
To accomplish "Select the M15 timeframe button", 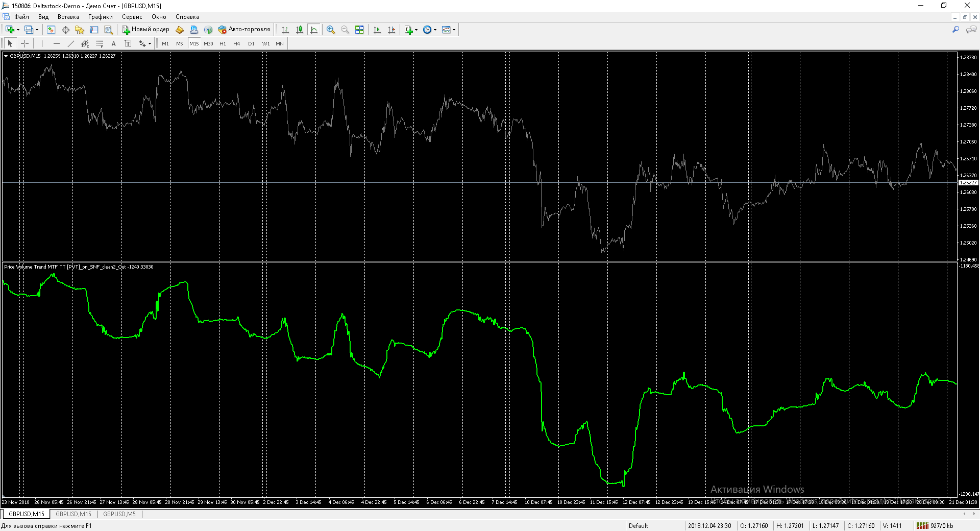I will point(194,43).
